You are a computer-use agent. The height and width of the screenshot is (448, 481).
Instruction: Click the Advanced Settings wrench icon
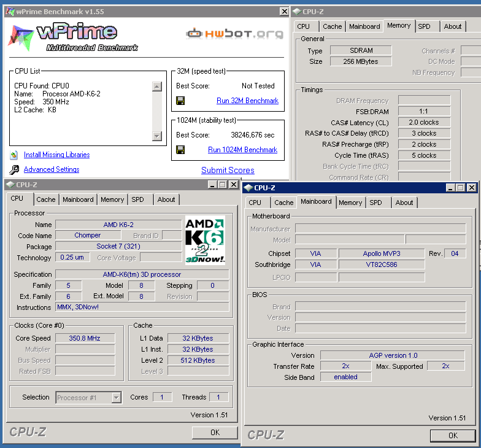(x=14, y=169)
